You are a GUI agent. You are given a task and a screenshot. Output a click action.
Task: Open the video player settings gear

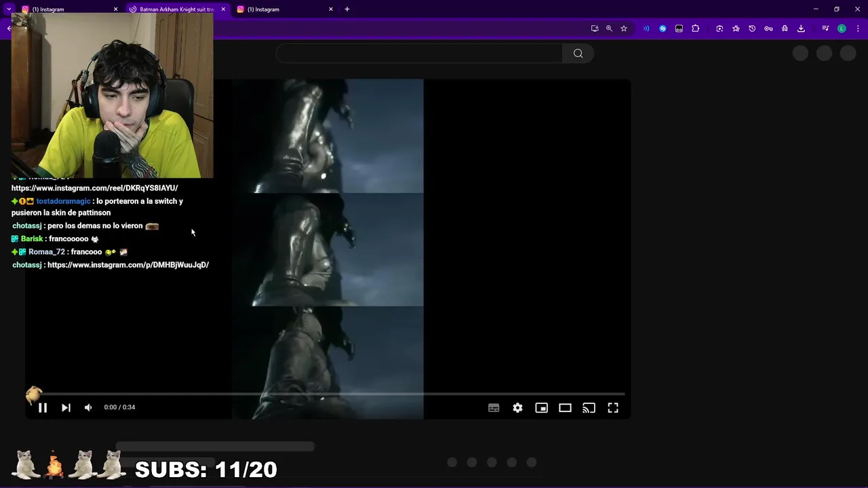[x=517, y=407]
